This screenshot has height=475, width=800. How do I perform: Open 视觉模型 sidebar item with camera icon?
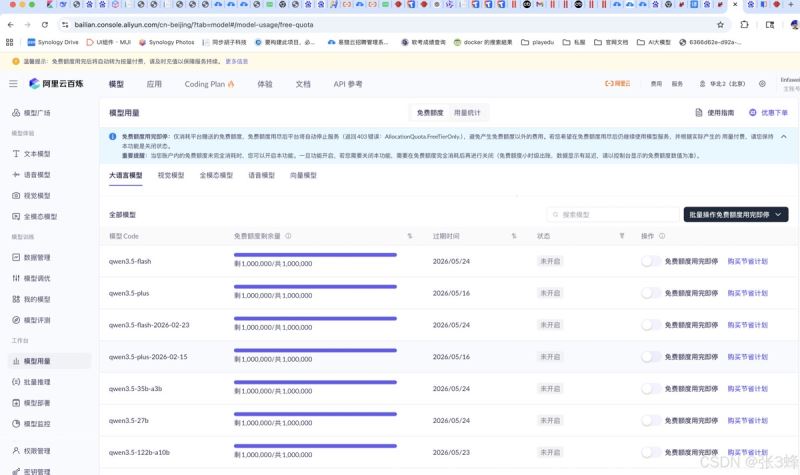tap(31, 195)
